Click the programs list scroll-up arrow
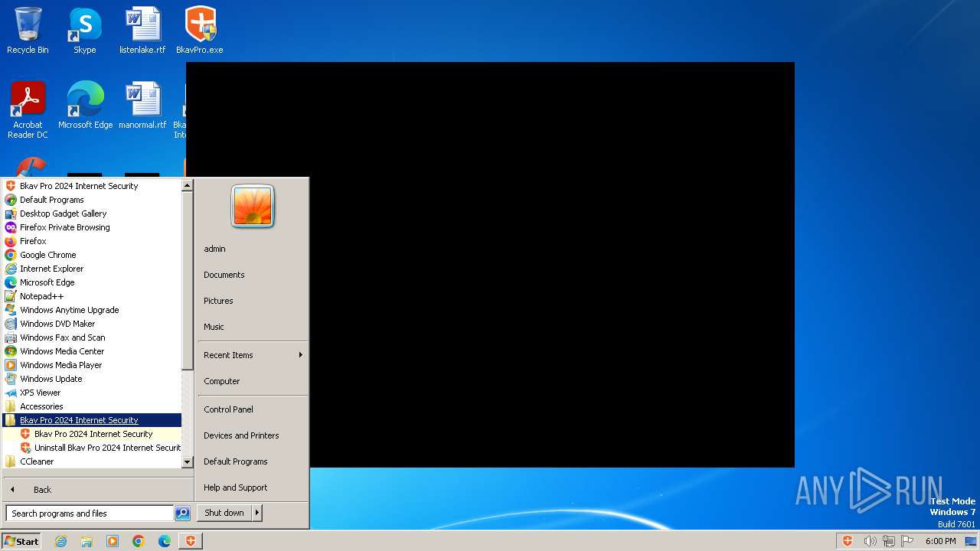Viewport: 980px width, 551px height. tap(188, 185)
